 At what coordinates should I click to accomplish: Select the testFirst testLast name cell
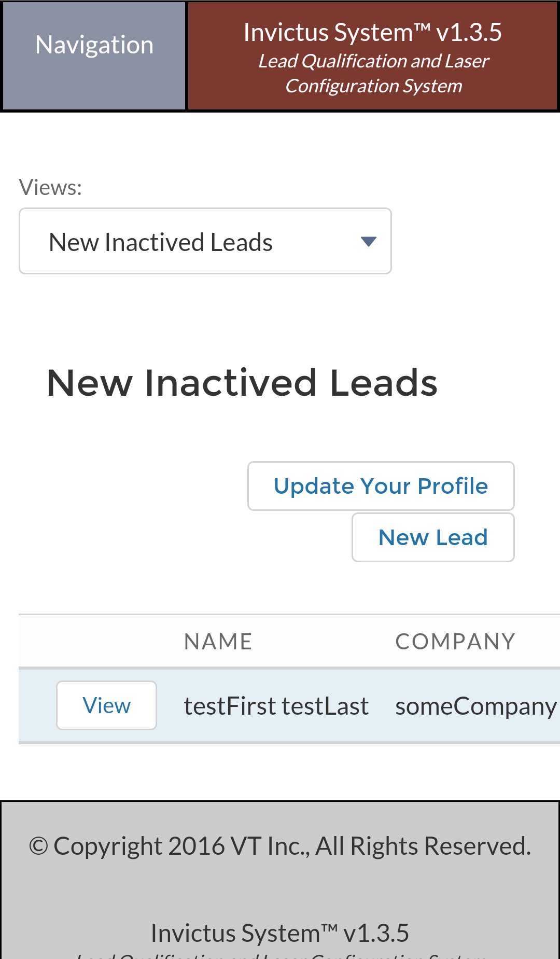click(276, 706)
